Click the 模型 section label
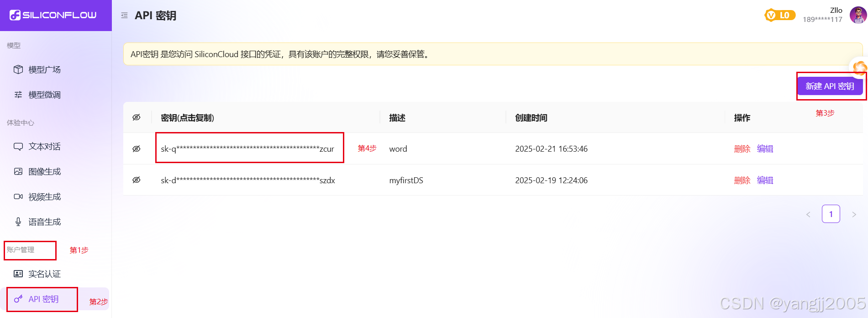The image size is (868, 318). [14, 46]
